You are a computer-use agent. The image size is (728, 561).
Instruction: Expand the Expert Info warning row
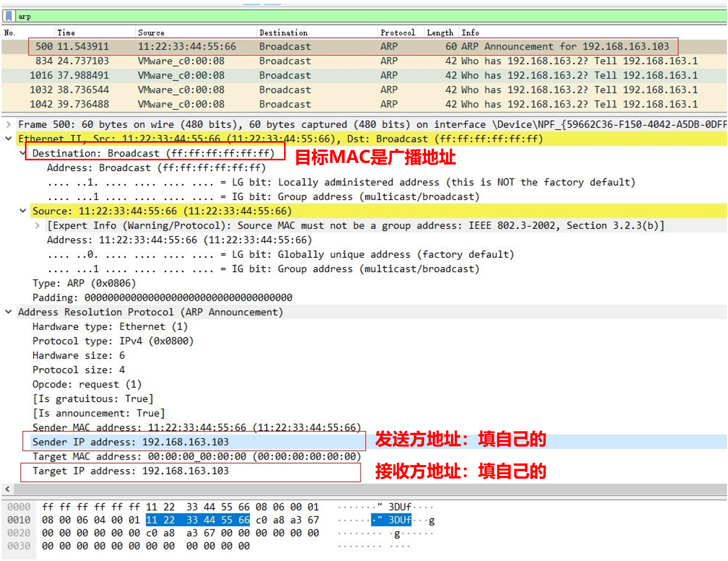pyautogui.click(x=37, y=225)
